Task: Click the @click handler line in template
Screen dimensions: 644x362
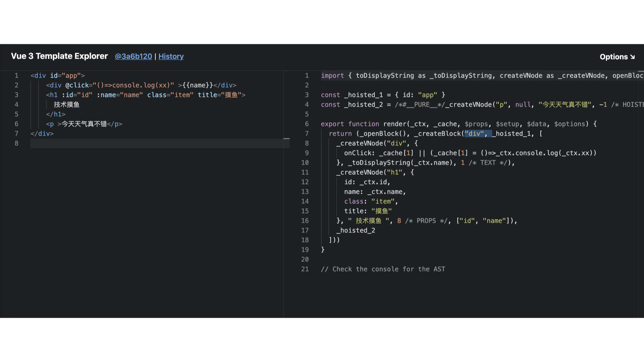Action: tap(141, 85)
